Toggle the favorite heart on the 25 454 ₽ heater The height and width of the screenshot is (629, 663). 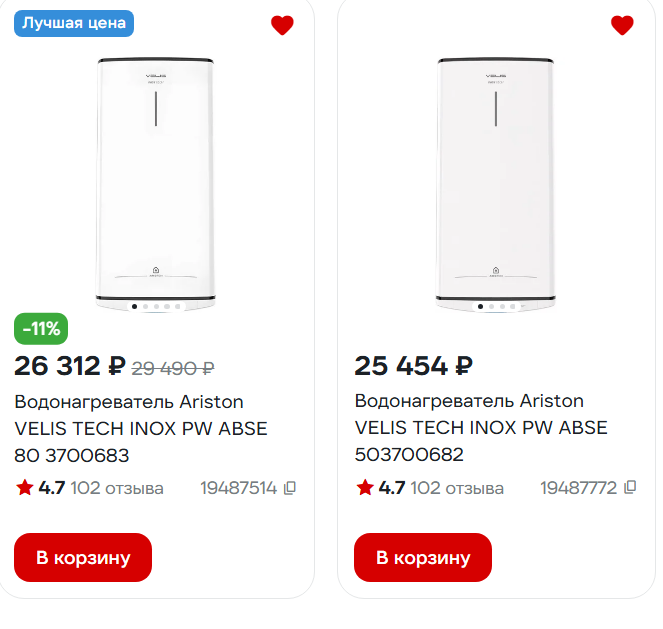coord(622,25)
